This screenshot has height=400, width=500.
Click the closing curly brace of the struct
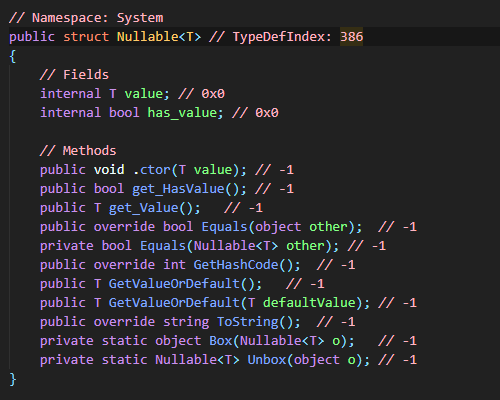13,379
